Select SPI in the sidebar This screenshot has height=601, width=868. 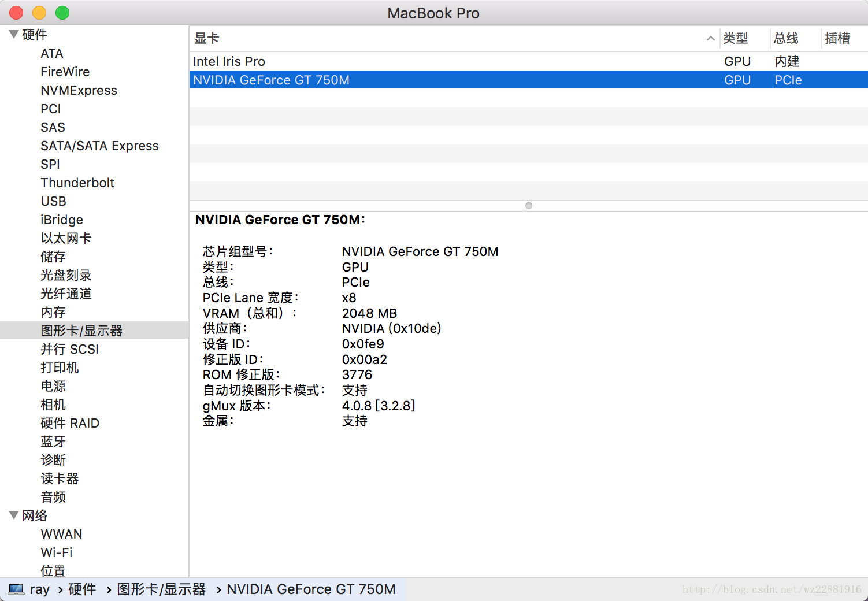pyautogui.click(x=50, y=164)
